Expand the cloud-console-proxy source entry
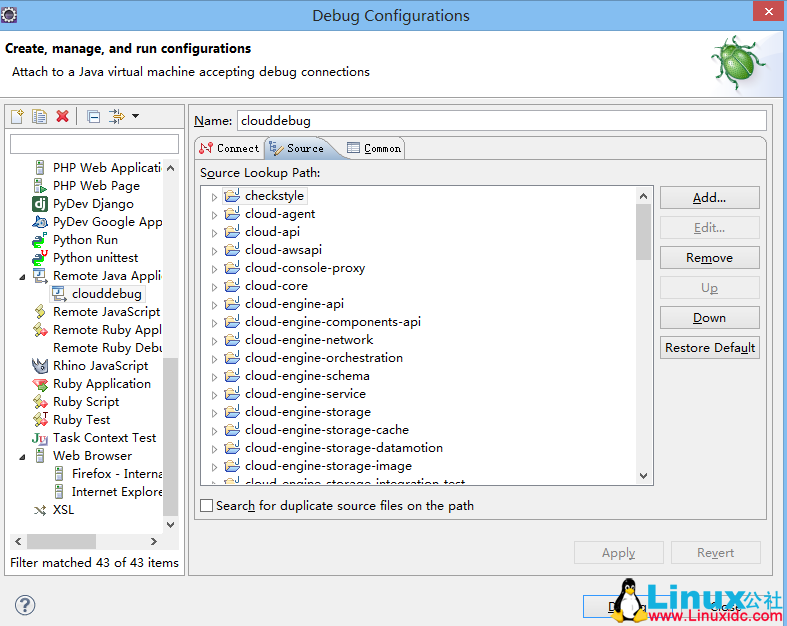This screenshot has width=787, height=626. coord(214,269)
